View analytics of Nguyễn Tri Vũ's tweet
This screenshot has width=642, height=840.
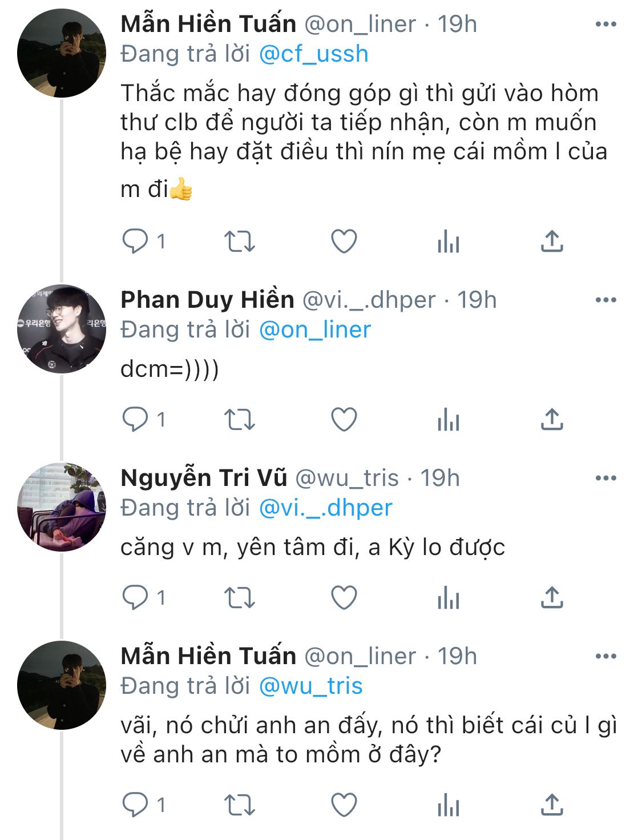(x=449, y=598)
